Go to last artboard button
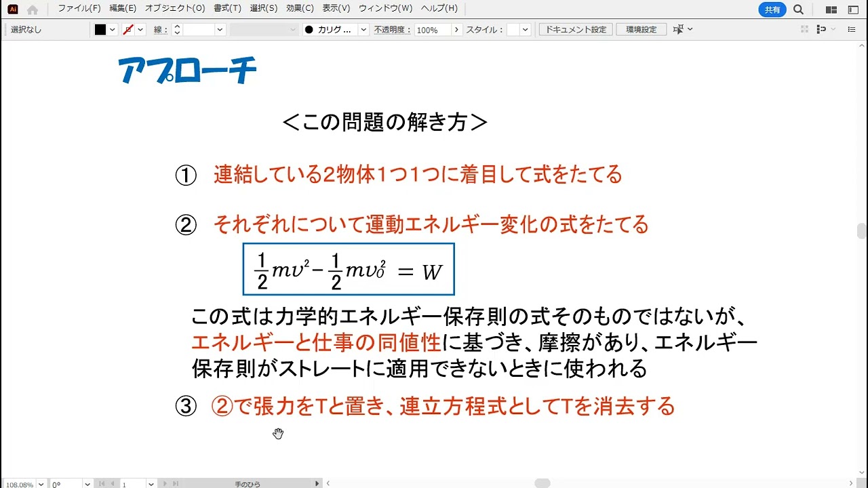Image resolution: width=868 pixels, height=488 pixels. tap(176, 484)
